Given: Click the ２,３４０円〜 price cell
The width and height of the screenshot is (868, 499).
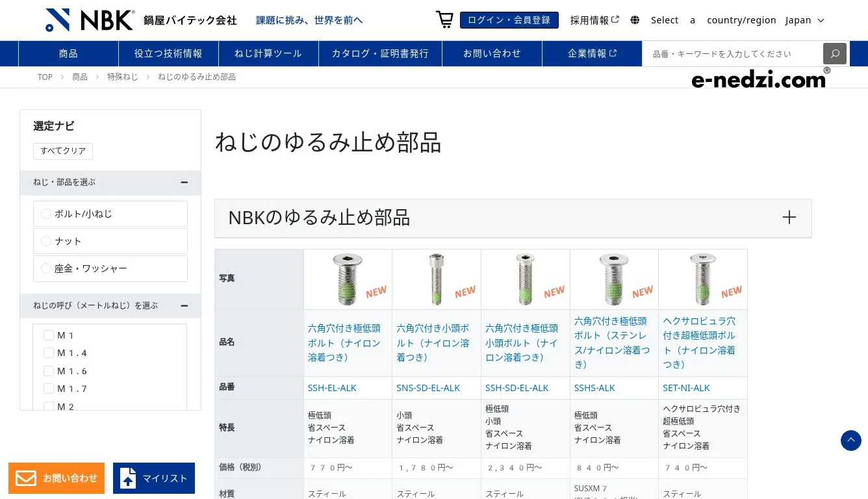Looking at the screenshot, I should (526, 468).
